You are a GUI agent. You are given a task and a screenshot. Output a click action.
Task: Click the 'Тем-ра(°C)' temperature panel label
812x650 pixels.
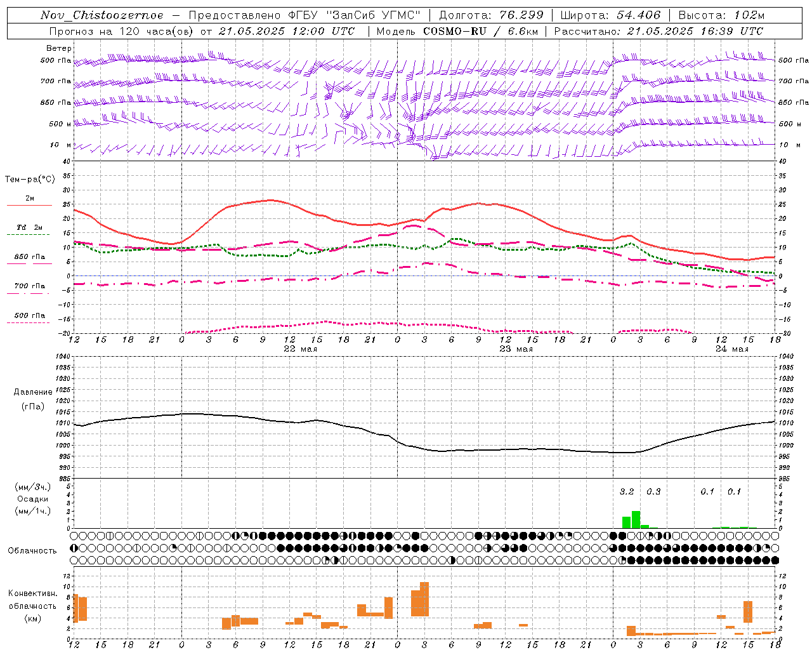coord(30,180)
